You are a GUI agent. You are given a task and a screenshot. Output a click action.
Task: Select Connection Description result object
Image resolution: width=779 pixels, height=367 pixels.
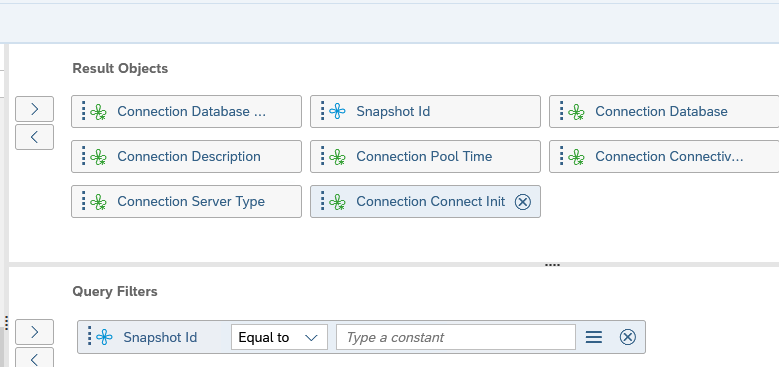pyautogui.click(x=186, y=156)
